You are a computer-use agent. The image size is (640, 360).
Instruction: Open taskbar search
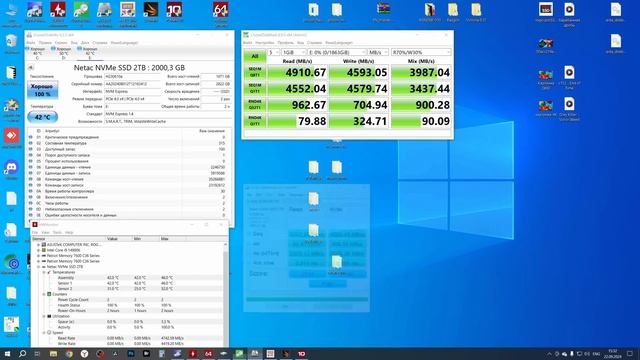[23, 354]
